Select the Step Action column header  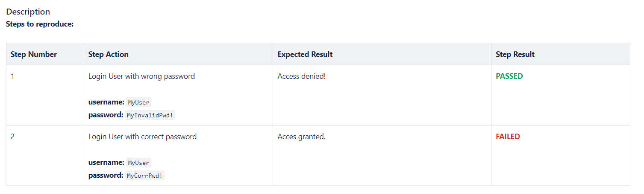pyautogui.click(x=108, y=54)
